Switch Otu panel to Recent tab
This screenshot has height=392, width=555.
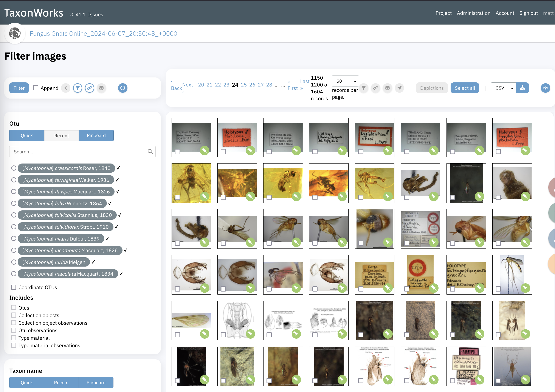(x=61, y=136)
